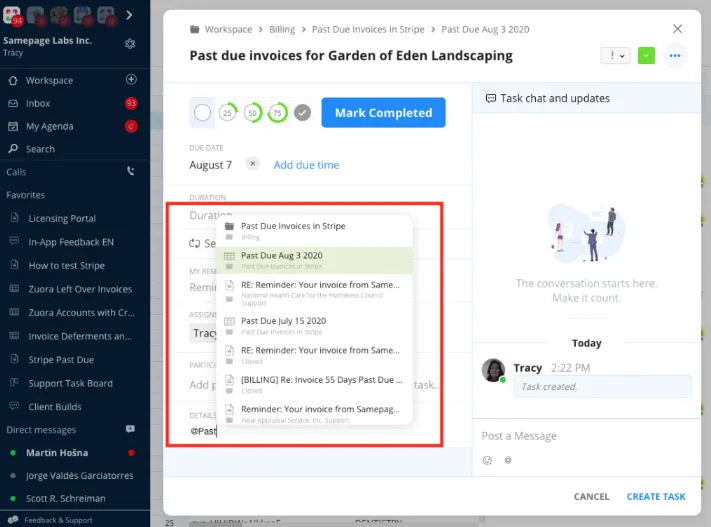711x527 pixels.
Task: Click the Add due time link
Action: (306, 165)
